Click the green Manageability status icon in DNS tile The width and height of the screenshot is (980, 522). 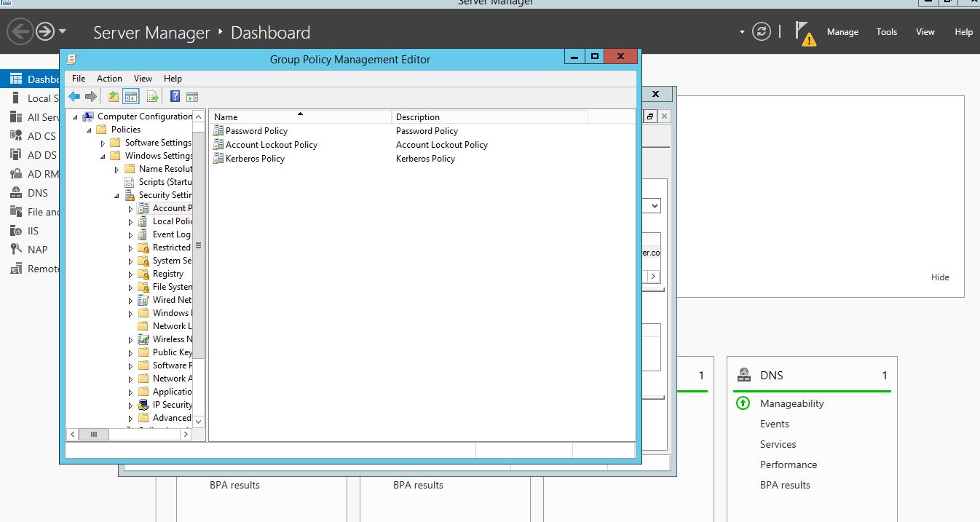click(743, 403)
